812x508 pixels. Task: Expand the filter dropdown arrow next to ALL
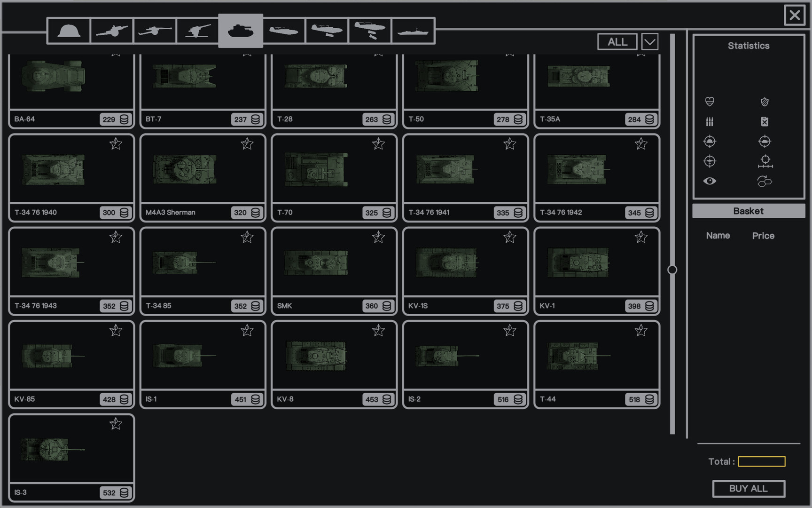(650, 42)
